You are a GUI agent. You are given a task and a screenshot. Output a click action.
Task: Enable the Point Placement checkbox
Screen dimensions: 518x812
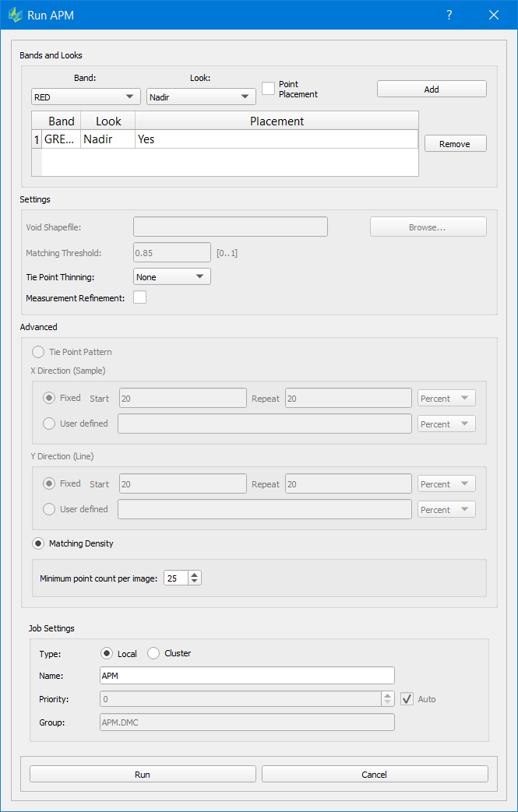coord(269,89)
